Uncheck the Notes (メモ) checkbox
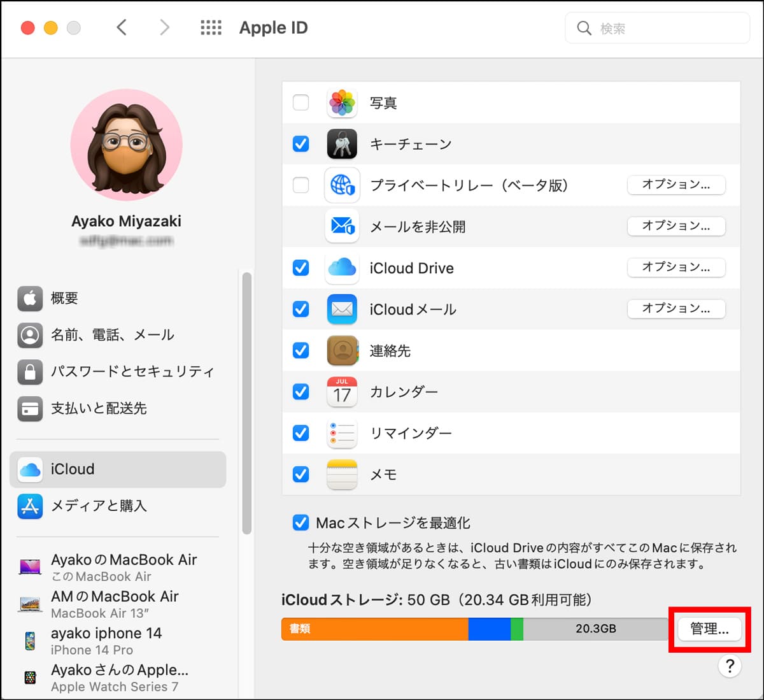This screenshot has height=700, width=764. tap(301, 475)
